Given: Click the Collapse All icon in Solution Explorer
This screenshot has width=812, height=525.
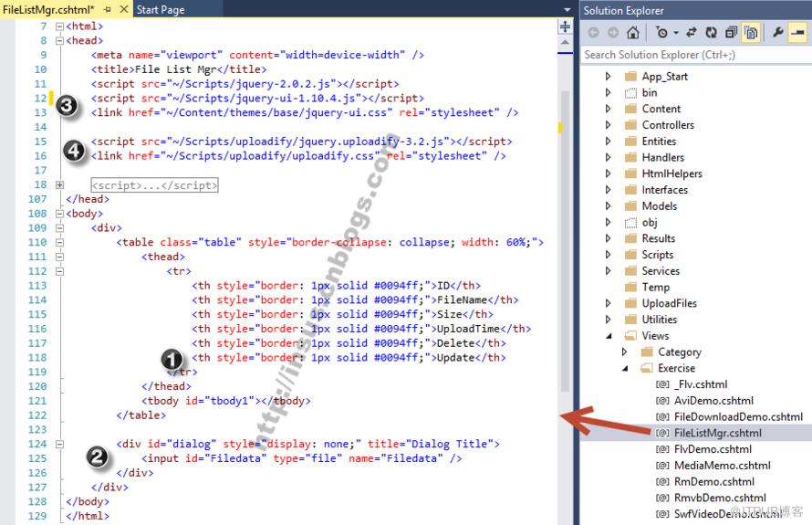Looking at the screenshot, I should point(731,33).
